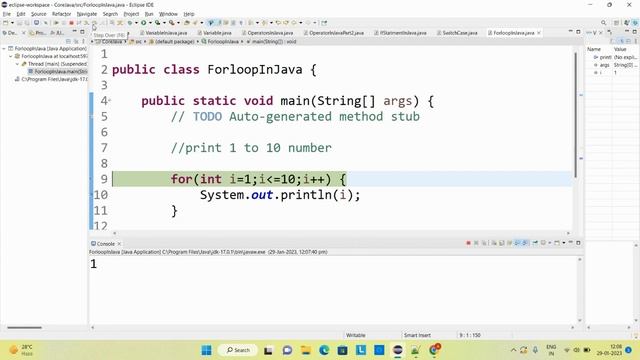Open the taskbar Search box
The width and height of the screenshot is (640, 360).
click(x=238, y=350)
